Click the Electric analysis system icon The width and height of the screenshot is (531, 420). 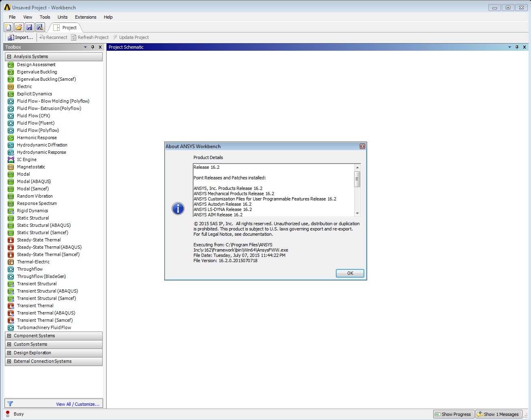[x=11, y=86]
